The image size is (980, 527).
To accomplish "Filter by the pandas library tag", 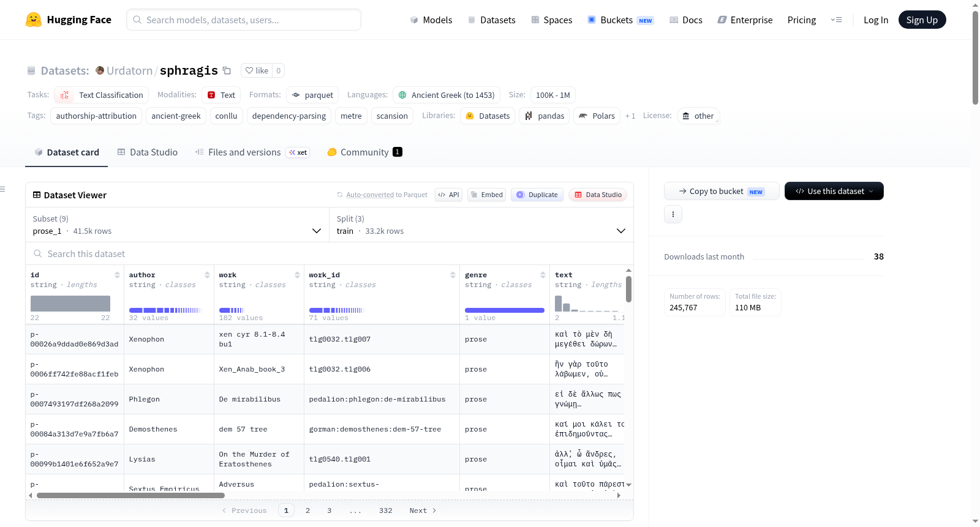I will coord(545,116).
